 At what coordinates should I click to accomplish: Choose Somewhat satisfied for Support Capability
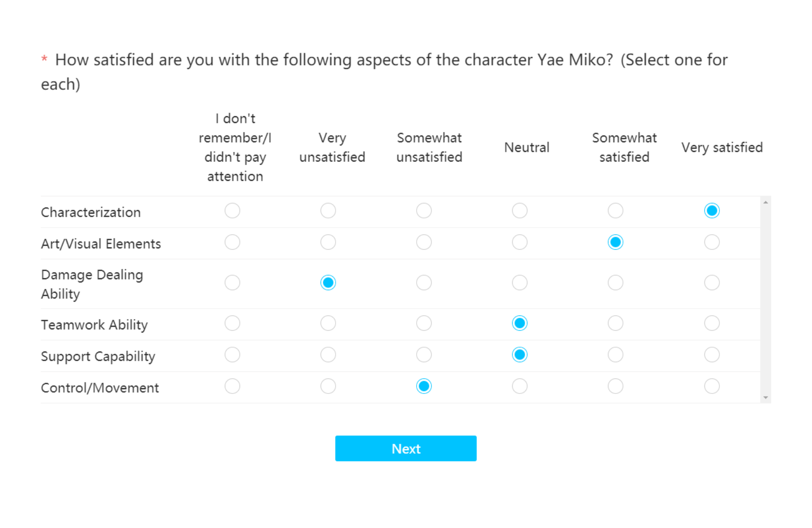(615, 355)
